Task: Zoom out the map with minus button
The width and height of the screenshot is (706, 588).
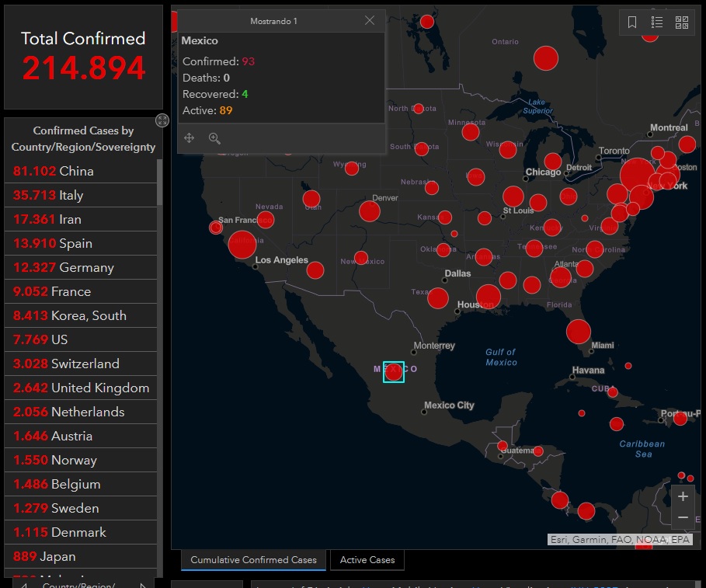Action: tap(683, 517)
